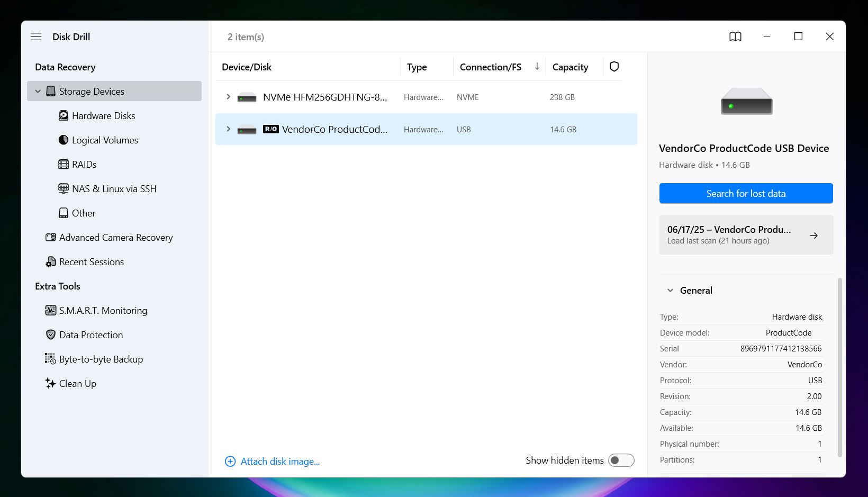The height and width of the screenshot is (497, 868).
Task: Close the Disk Drill window
Action: [829, 37]
